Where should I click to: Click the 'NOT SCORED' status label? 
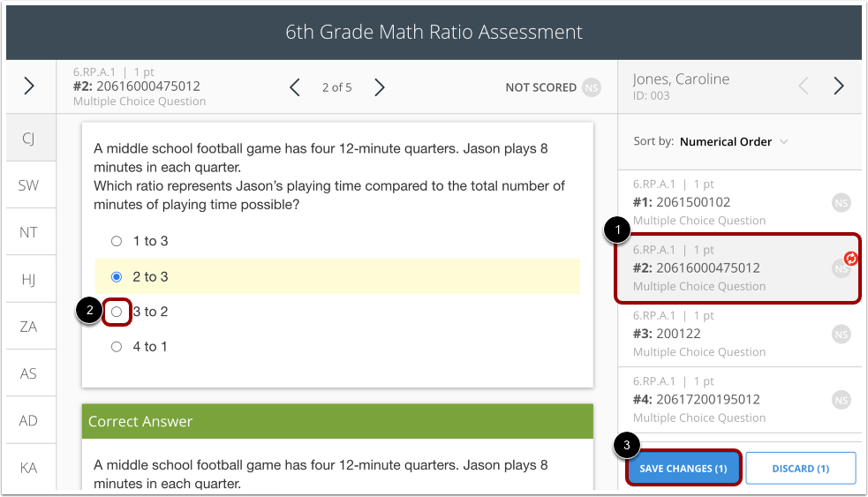[x=540, y=87]
